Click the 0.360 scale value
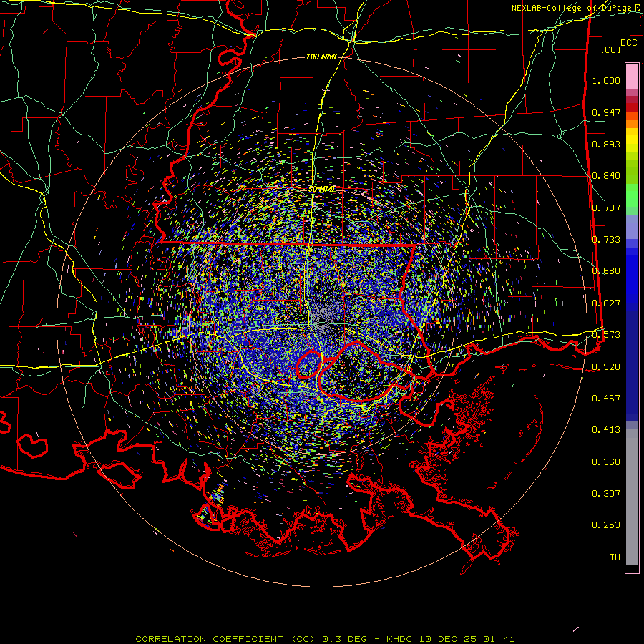Viewport: 644px width, 644px height. (606, 462)
